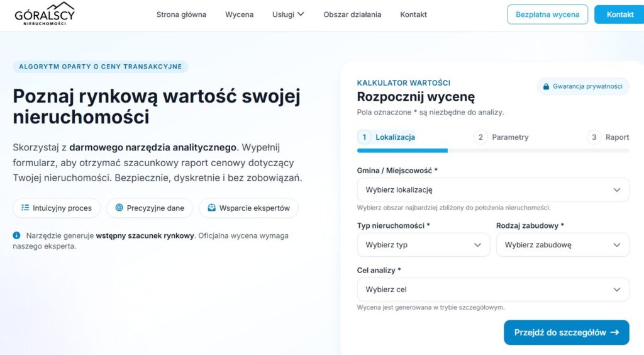
Task: Open the Wycena navigation link
Action: click(x=239, y=14)
